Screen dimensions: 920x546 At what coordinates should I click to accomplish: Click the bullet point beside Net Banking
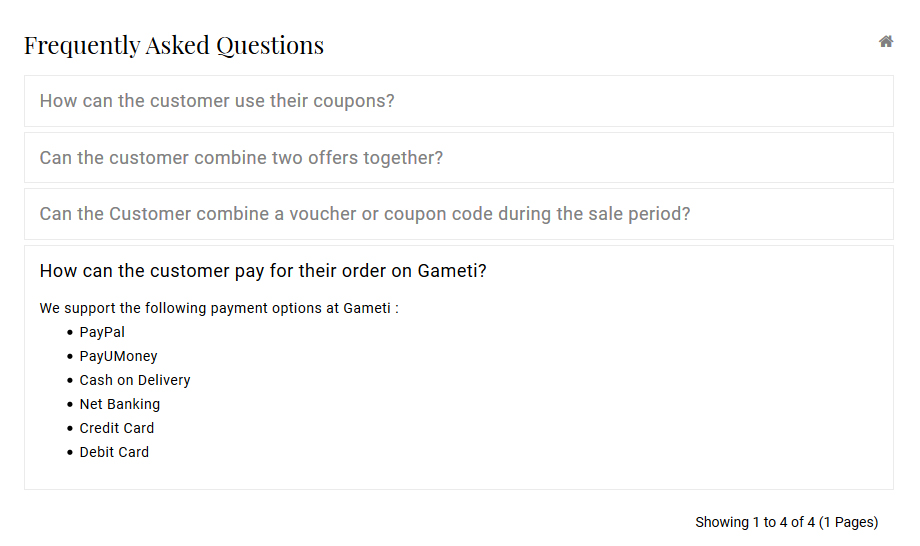coord(70,405)
